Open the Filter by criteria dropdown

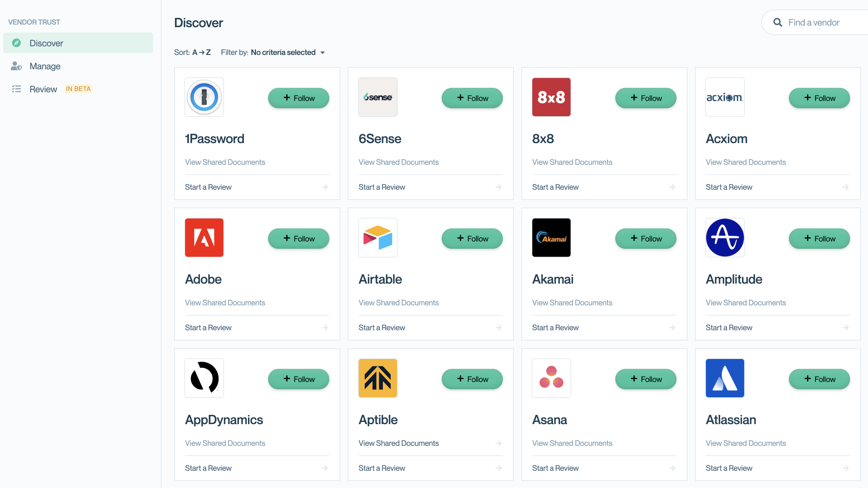tap(288, 52)
